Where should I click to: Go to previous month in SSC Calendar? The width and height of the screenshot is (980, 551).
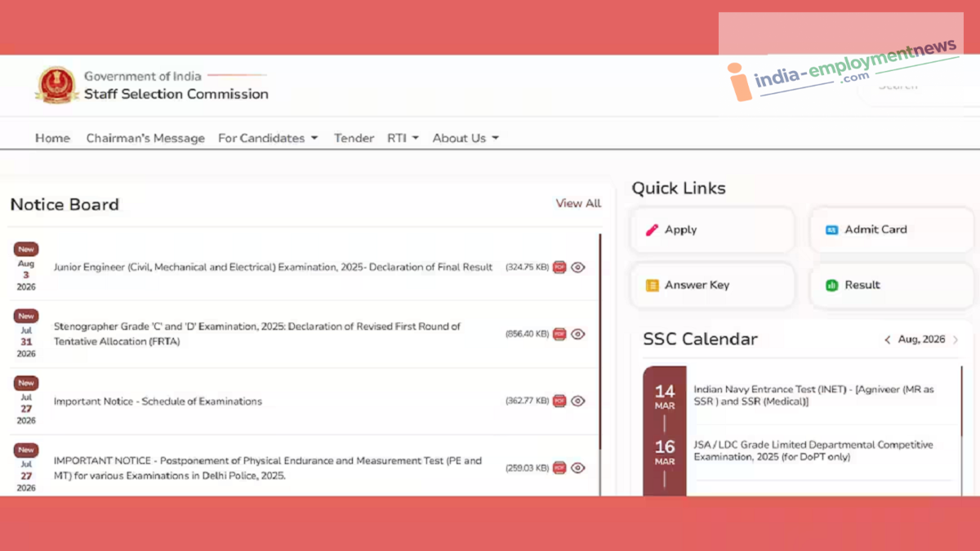coord(888,340)
